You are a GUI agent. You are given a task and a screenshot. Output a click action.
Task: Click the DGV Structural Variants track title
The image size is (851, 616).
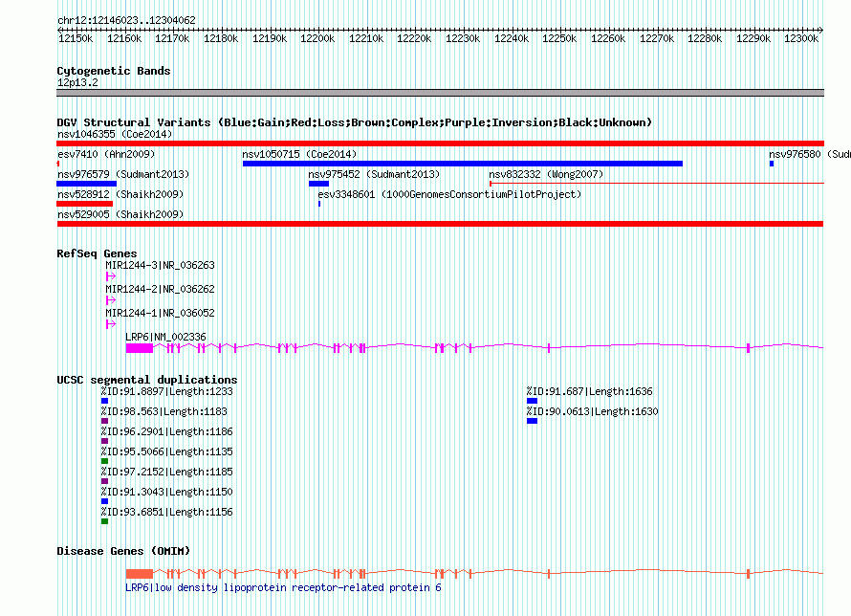coord(355,122)
